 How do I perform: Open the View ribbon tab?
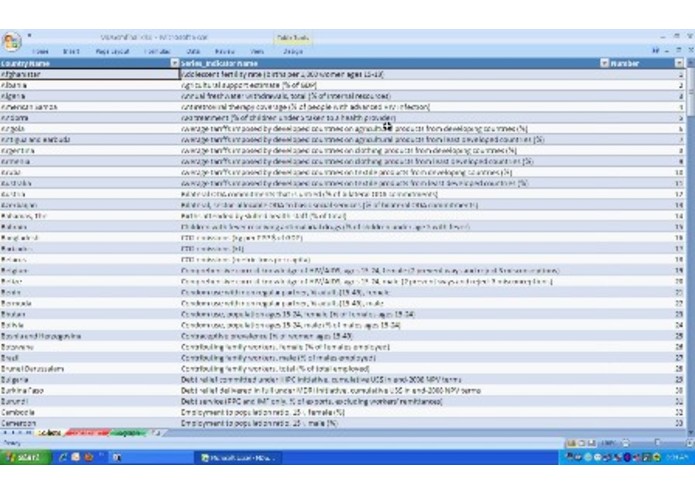[x=257, y=51]
